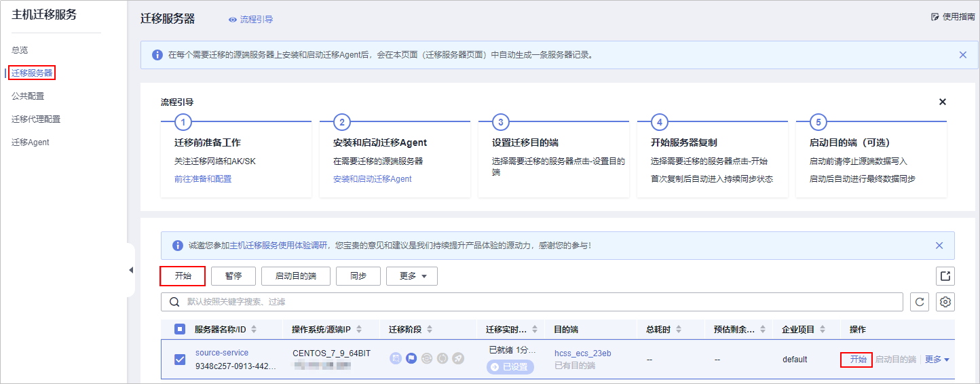
Task: Select 迁移服务器 in sidebar
Action: pyautogui.click(x=32, y=73)
